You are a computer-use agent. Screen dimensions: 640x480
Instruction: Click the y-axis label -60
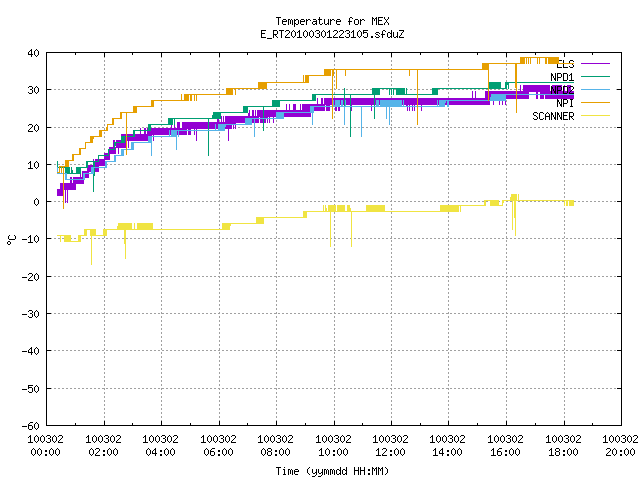coord(31,426)
